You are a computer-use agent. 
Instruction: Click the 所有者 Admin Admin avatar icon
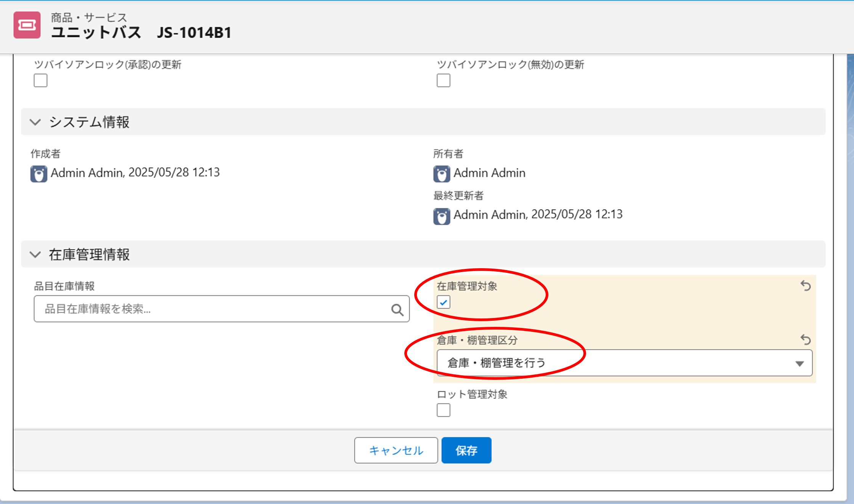(442, 174)
